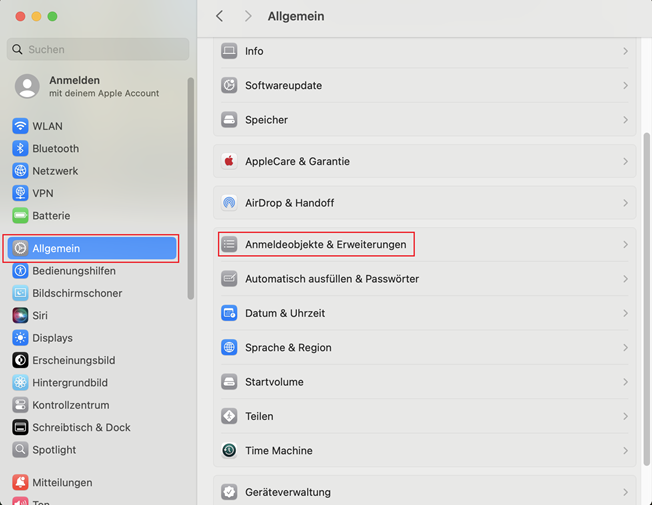The width and height of the screenshot is (652, 505).
Task: Click the Kontrollzentrum icon
Action: [x=20, y=405]
